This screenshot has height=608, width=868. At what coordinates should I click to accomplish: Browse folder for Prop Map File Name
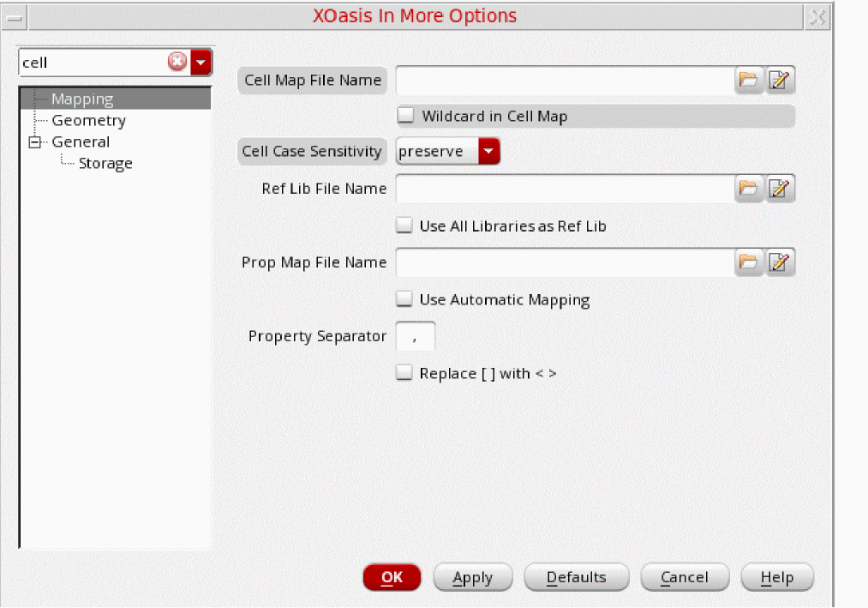click(x=748, y=262)
